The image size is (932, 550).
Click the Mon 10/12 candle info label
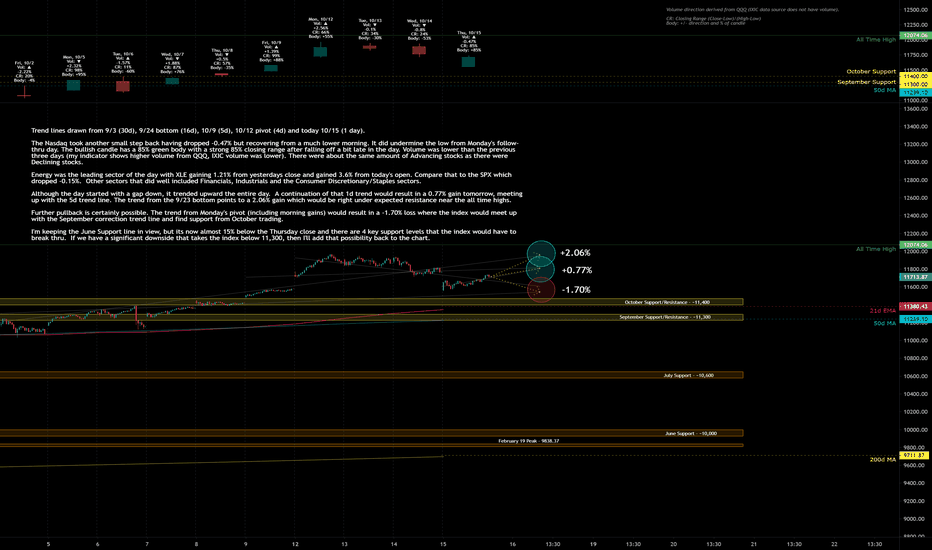pyautogui.click(x=320, y=28)
